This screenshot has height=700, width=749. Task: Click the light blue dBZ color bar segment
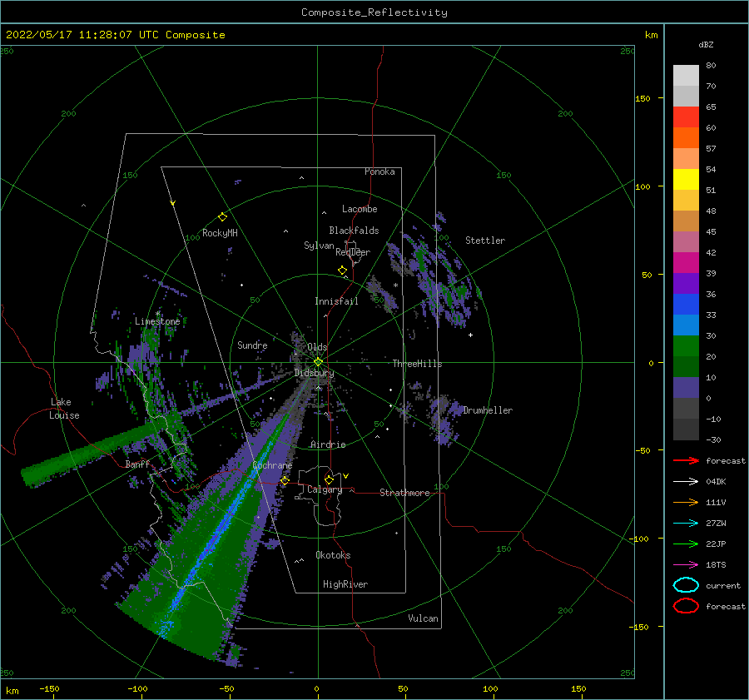686,325
